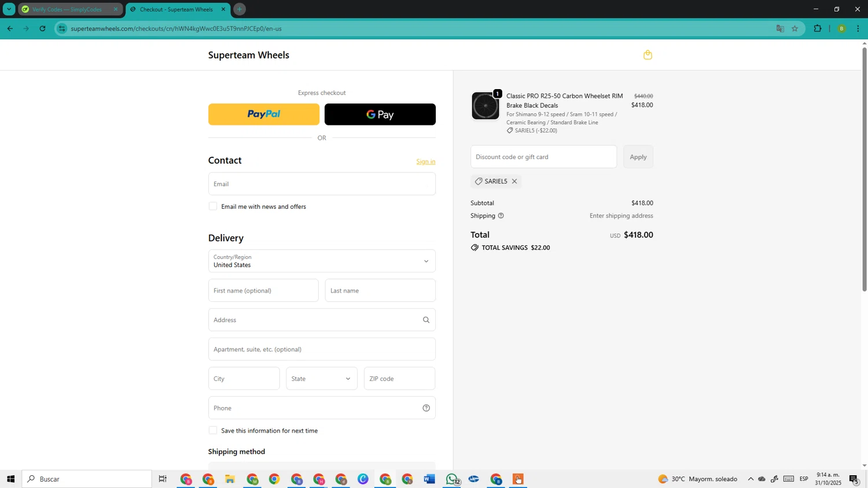
Task: Click the phone field help icon
Action: point(426,408)
